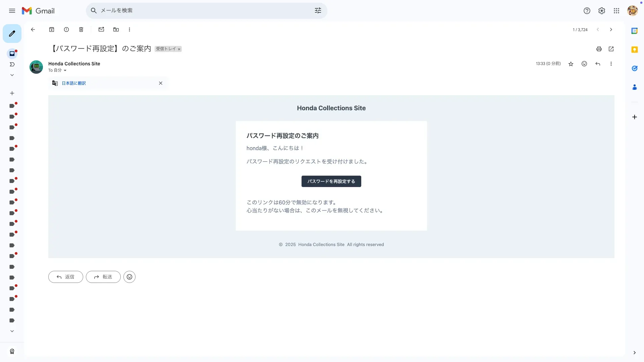Click the 返信 button
Viewport: 644px width, 362px height.
66,277
